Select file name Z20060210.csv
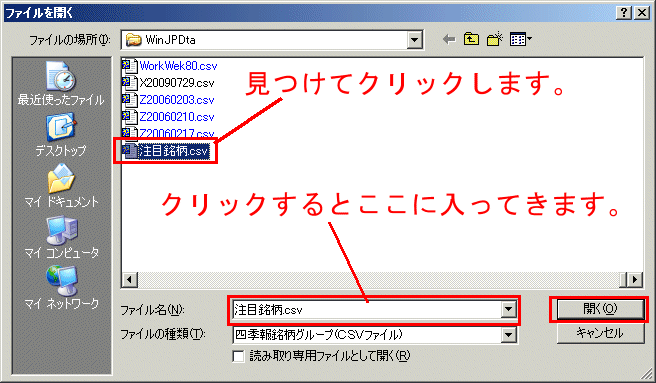This screenshot has height=383, width=656. 177,117
